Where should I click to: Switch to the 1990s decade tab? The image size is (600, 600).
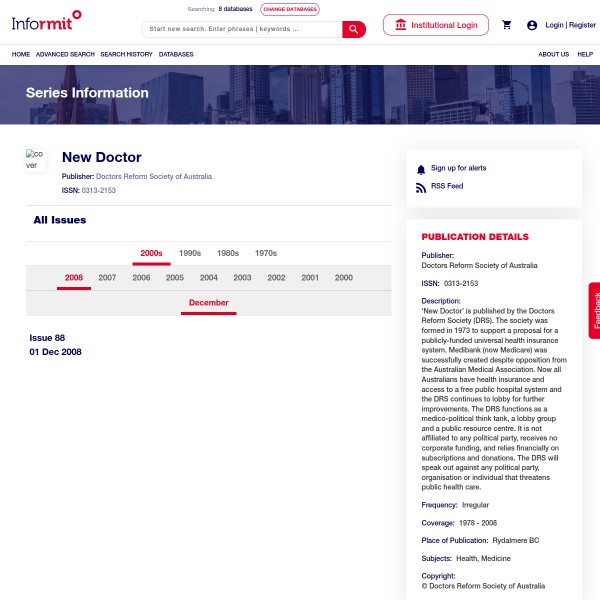point(190,254)
